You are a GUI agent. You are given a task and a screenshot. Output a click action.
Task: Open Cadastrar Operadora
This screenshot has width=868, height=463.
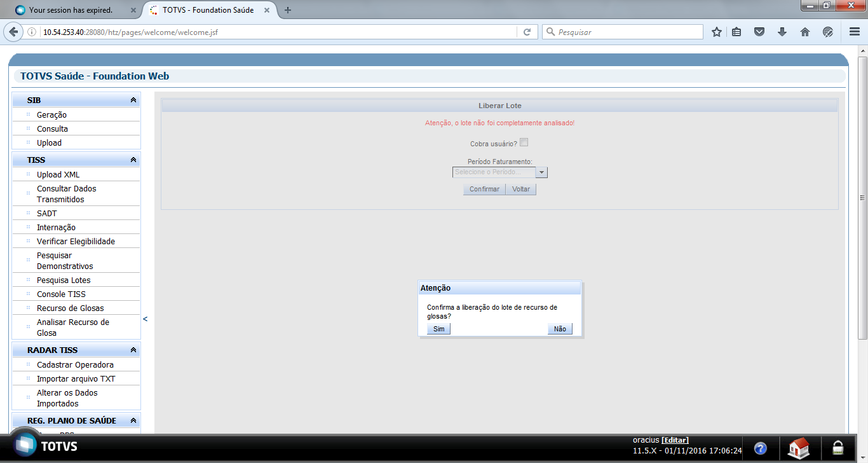(76, 365)
